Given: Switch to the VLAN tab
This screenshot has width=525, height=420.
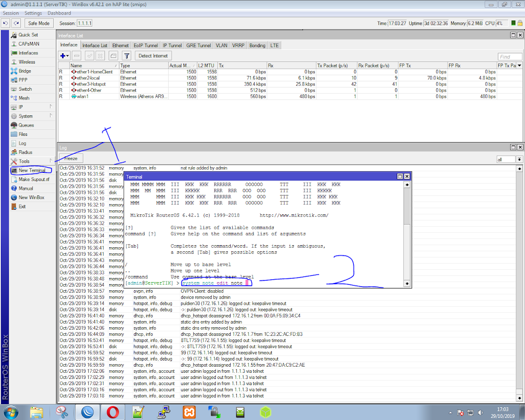Looking at the screenshot, I should coord(221,46).
